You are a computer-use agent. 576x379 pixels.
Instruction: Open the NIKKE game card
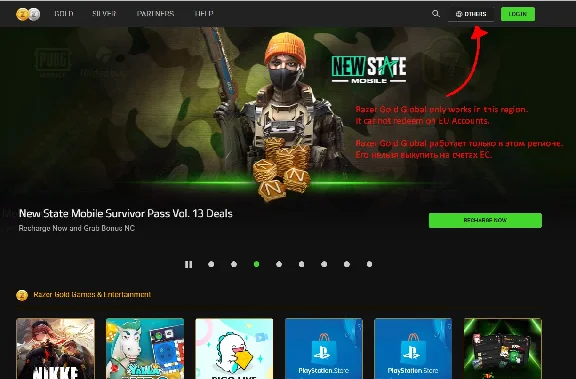click(55, 349)
